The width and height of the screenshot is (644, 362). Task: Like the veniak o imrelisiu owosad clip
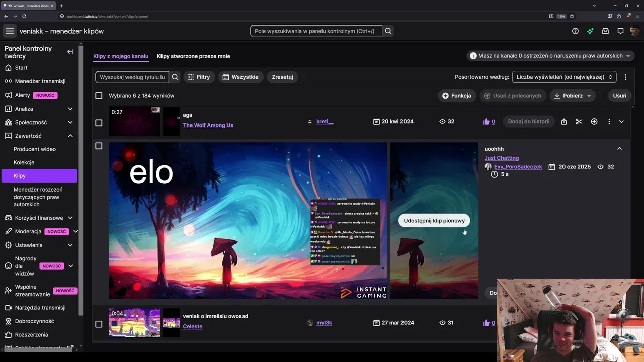(486, 323)
